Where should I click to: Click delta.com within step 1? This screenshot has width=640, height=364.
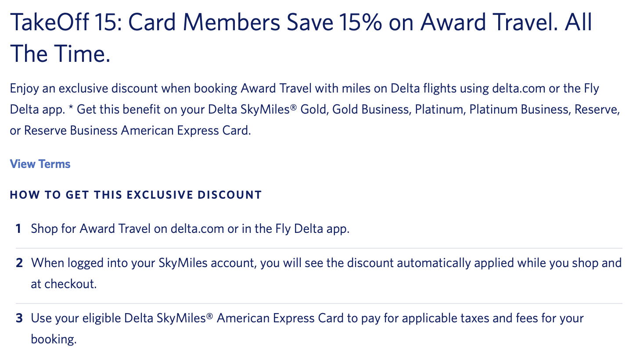coord(197,229)
